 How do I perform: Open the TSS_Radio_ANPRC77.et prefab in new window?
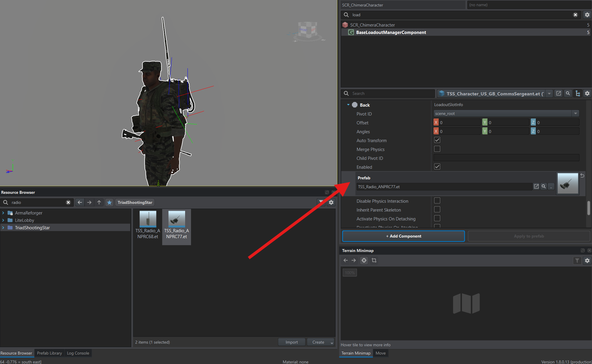[x=536, y=186]
